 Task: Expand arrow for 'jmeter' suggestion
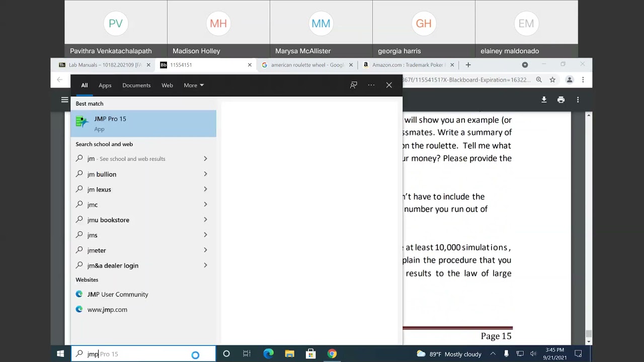205,250
